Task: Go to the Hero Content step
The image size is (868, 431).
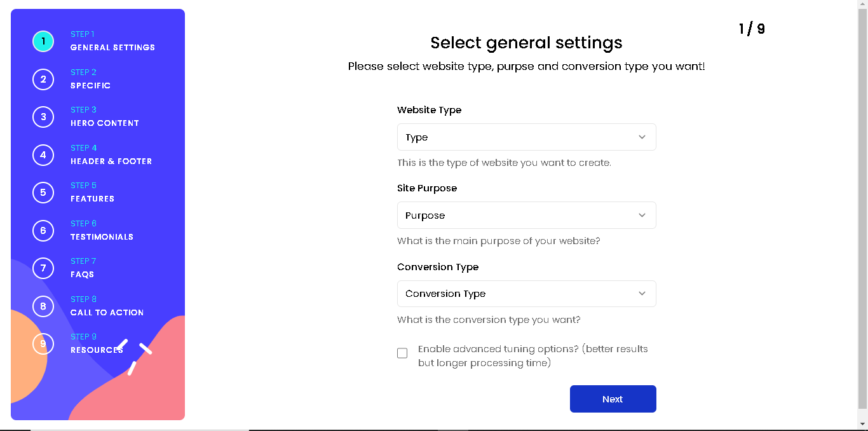Action: click(x=105, y=123)
